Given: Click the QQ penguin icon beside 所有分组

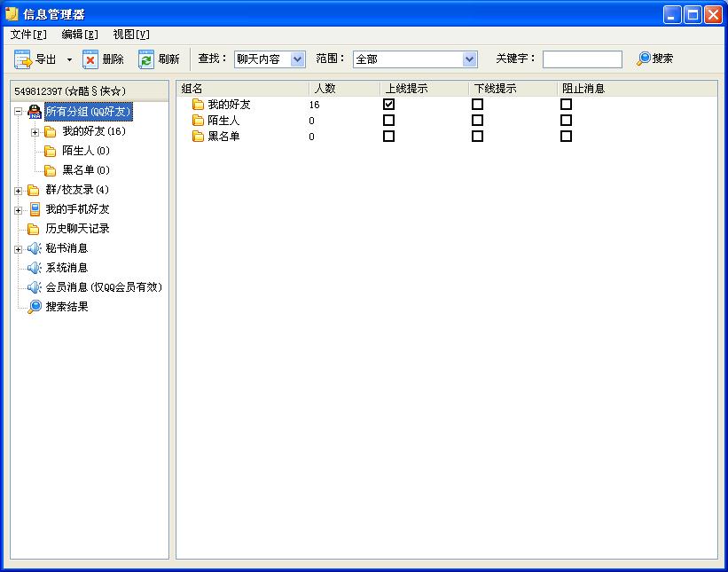Looking at the screenshot, I should click(x=35, y=112).
